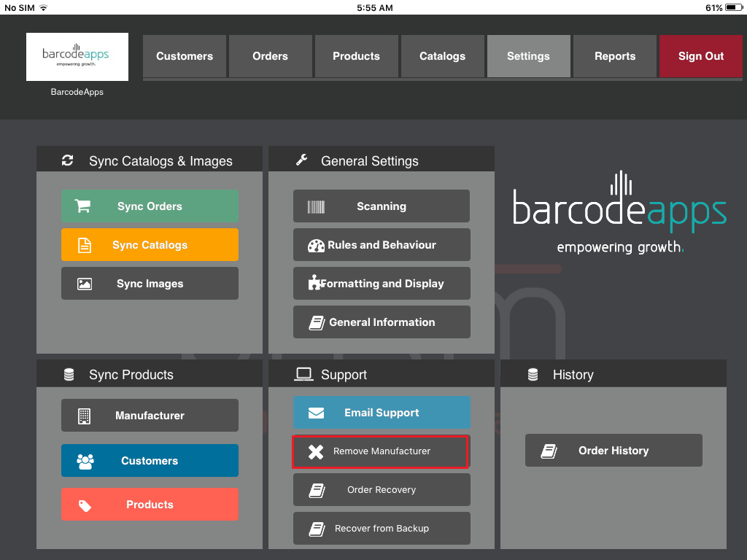Open the Customers tab in top navigation
Image resolution: width=747 pixels, height=560 pixels.
[x=185, y=56]
